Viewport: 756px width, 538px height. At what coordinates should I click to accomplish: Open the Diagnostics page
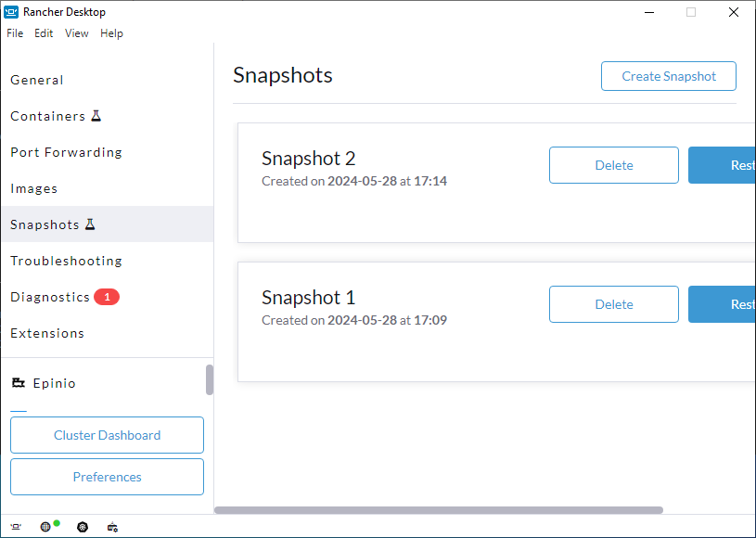click(107, 297)
